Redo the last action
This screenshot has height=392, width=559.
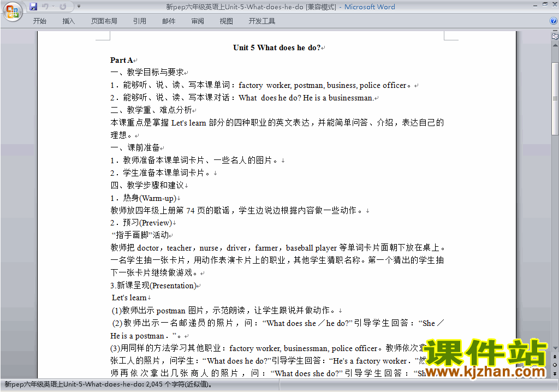63,7
